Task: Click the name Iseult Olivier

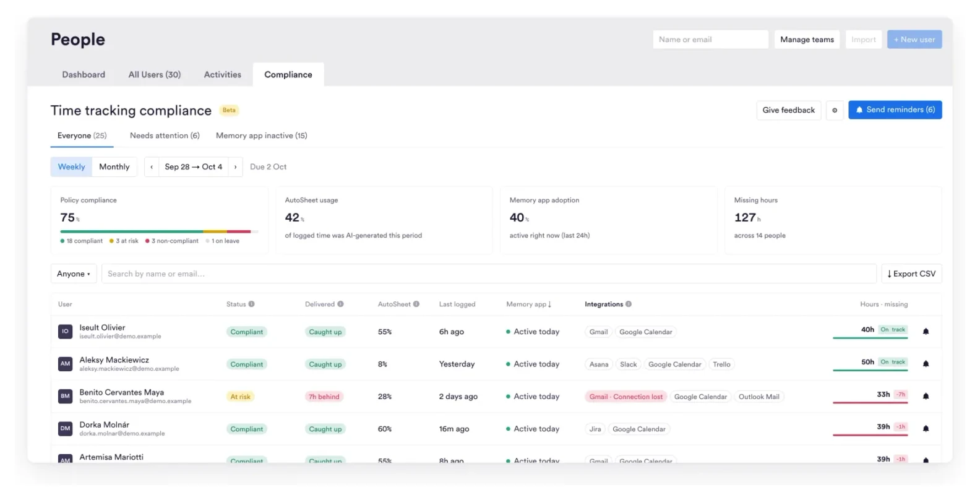Action: click(x=102, y=327)
